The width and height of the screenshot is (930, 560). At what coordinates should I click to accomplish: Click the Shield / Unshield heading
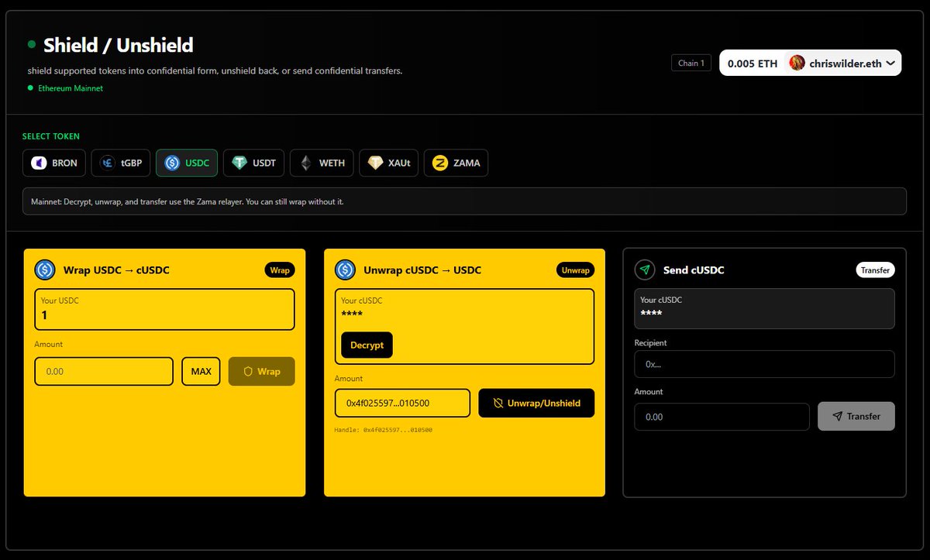(x=118, y=45)
